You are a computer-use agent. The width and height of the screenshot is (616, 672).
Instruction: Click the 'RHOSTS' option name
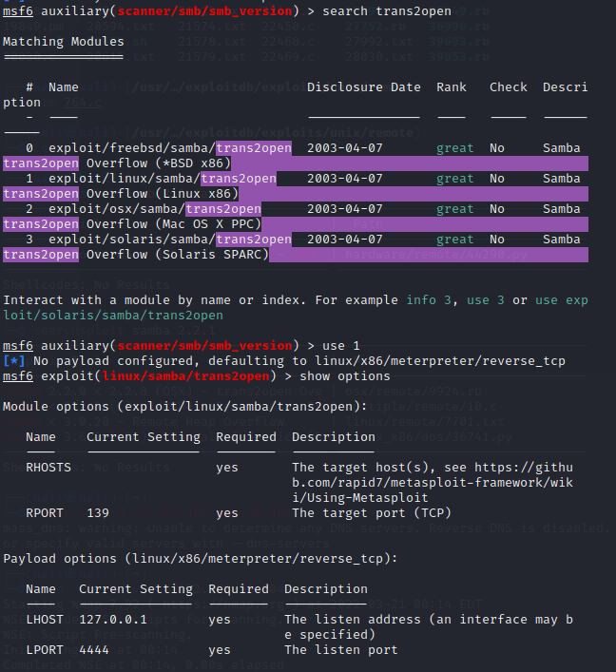tap(48, 468)
